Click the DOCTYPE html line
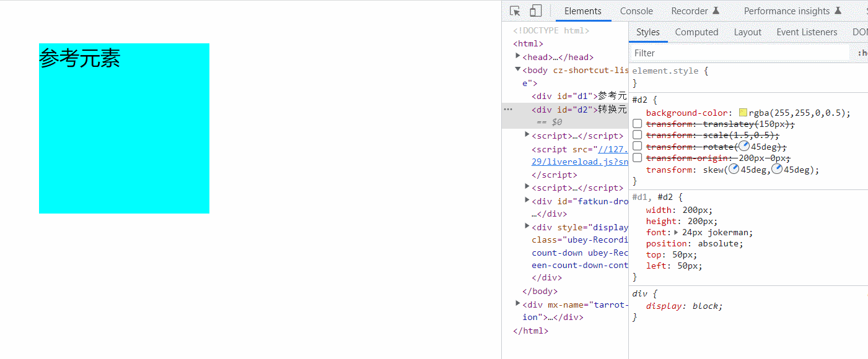This screenshot has width=868, height=359. (551, 30)
